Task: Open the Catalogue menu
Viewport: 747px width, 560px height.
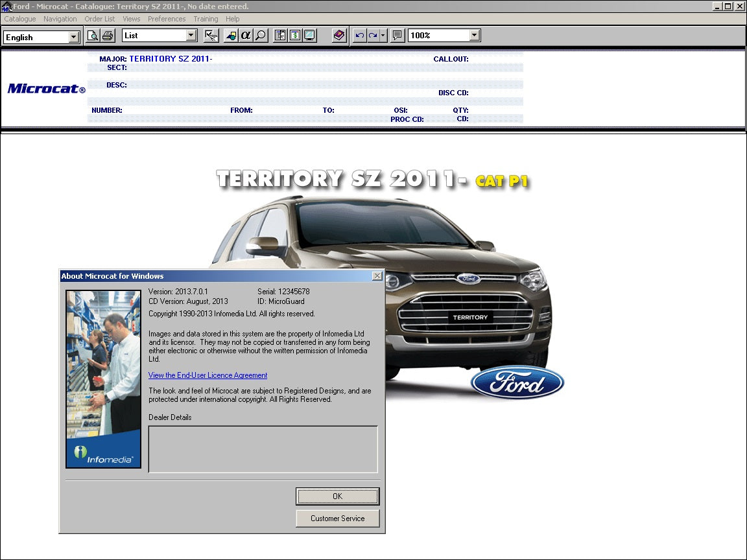Action: pyautogui.click(x=19, y=19)
